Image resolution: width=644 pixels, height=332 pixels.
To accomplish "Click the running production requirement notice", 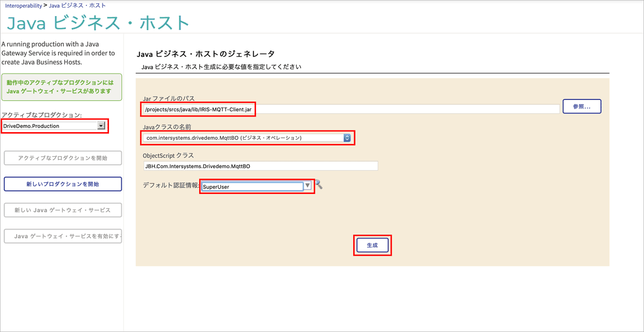I will (x=58, y=53).
